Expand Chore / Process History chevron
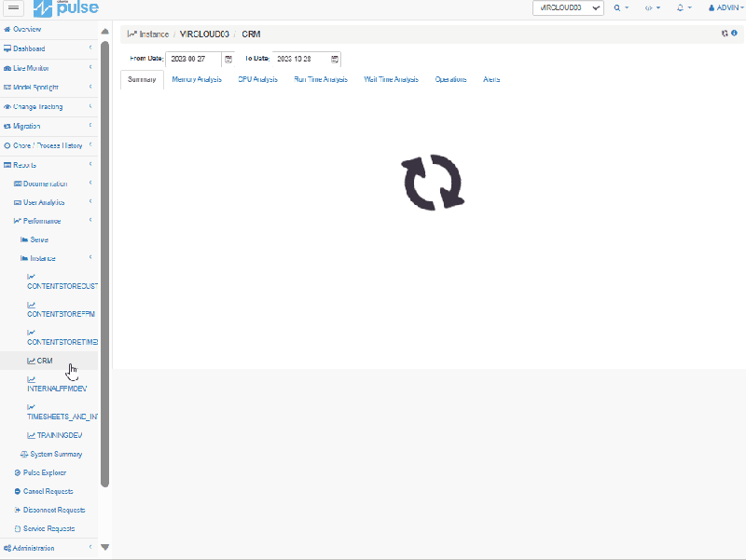Image resolution: width=746 pixels, height=560 pixels. point(90,144)
